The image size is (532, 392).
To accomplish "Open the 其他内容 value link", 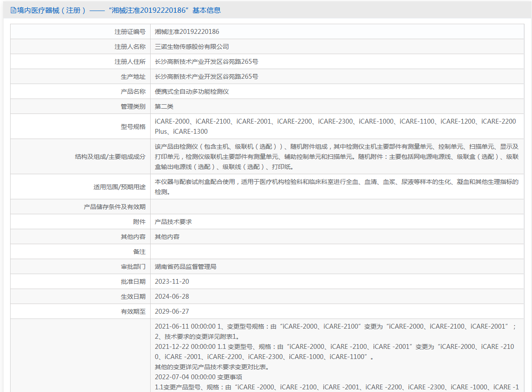I will pos(167,237).
